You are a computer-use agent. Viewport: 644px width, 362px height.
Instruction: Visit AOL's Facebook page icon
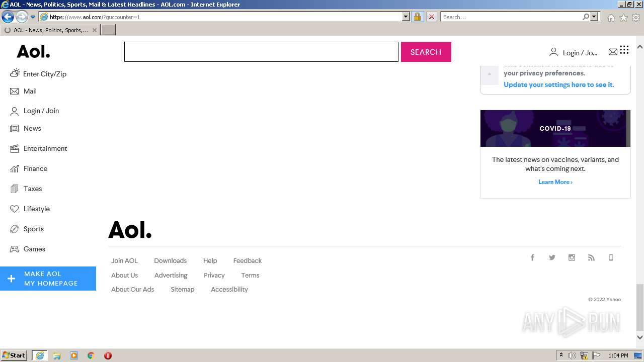[532, 257]
